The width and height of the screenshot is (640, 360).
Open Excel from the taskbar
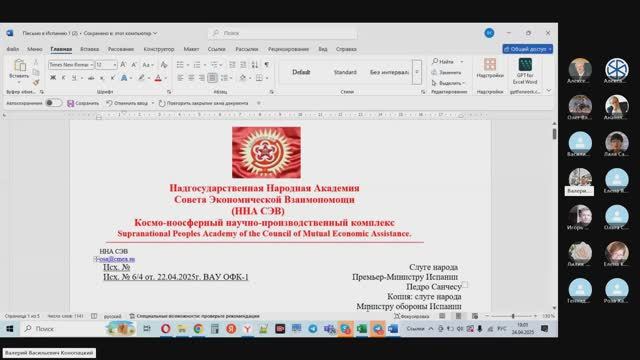click(362, 329)
